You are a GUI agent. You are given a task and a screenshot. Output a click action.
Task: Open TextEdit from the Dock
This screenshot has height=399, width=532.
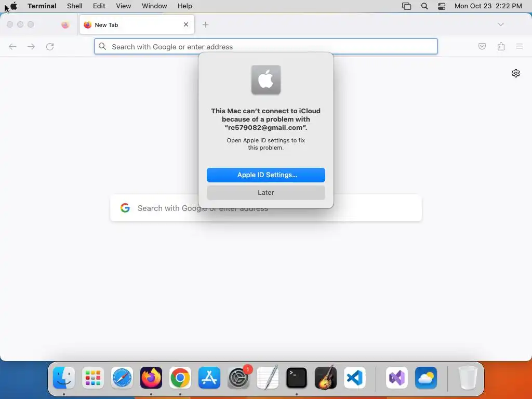(268, 378)
